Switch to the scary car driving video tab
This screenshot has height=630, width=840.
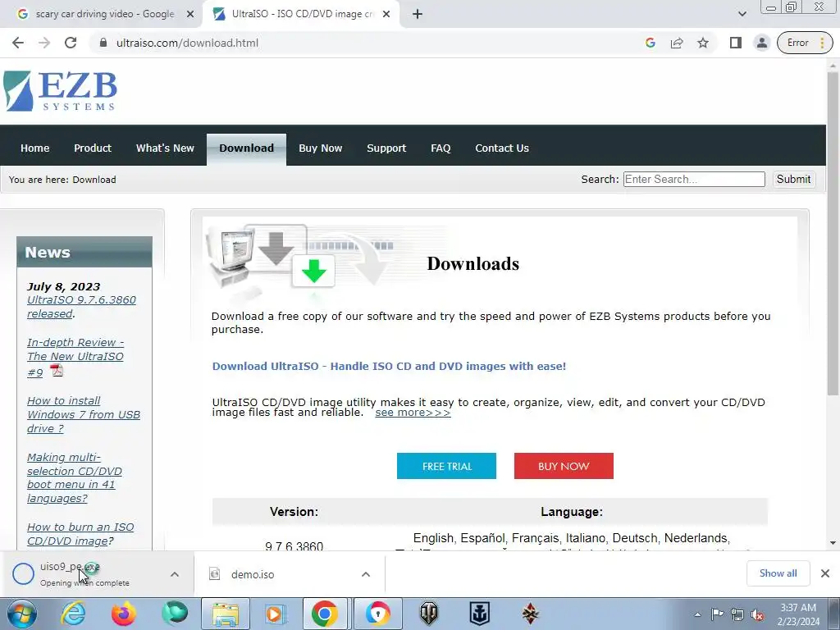[104, 15]
